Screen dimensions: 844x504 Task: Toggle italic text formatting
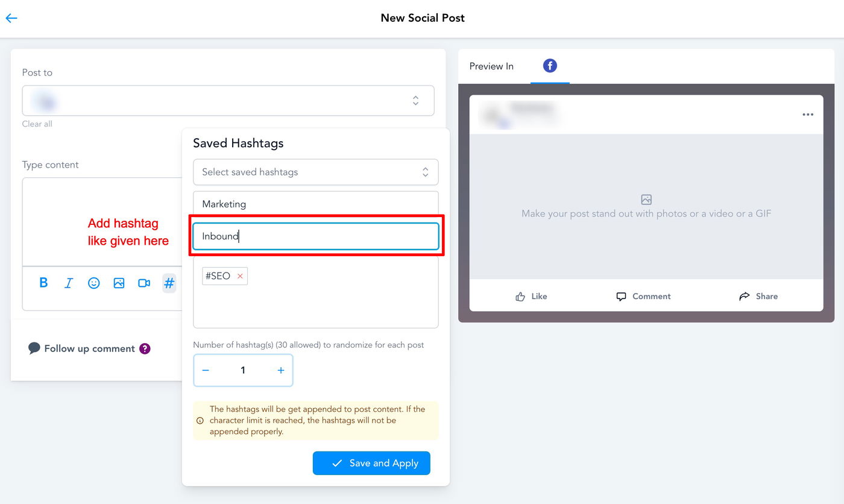click(x=69, y=283)
